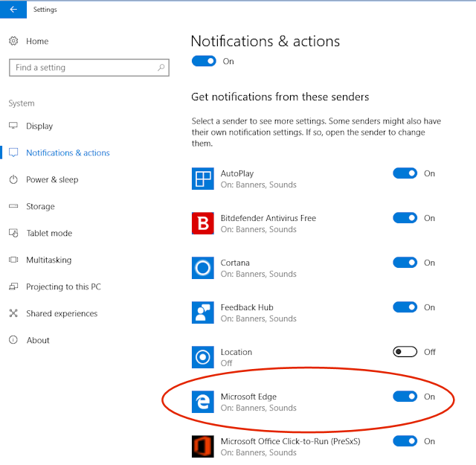This screenshot has width=476, height=465.
Task: Click the Storage drive icon
Action: [x=13, y=206]
